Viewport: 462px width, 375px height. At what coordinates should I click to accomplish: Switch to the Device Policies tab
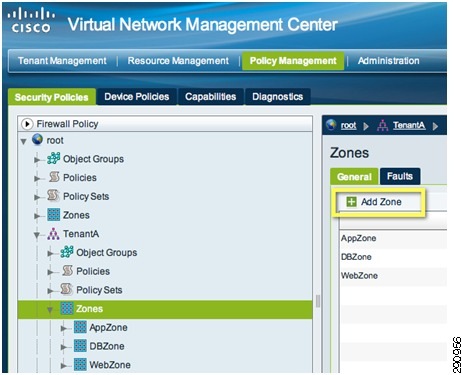click(x=137, y=97)
